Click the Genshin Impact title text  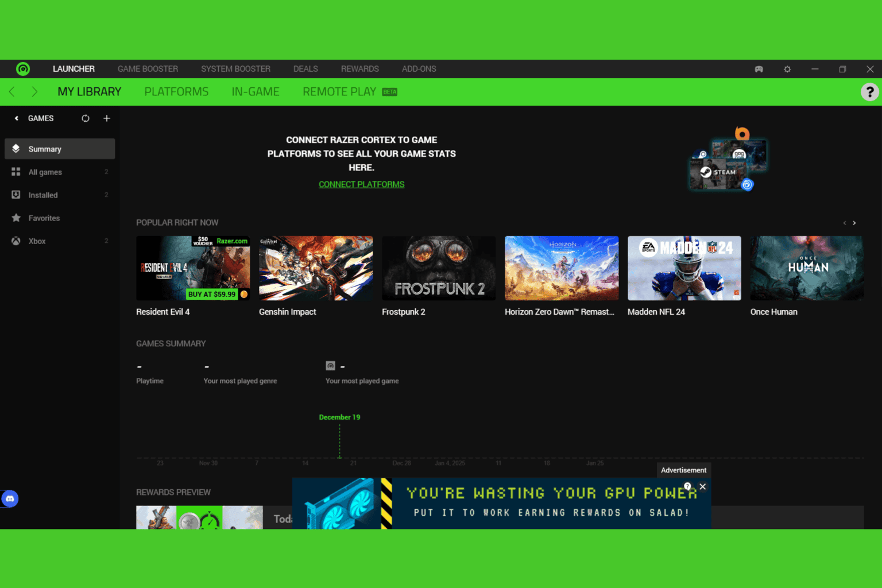pyautogui.click(x=288, y=312)
